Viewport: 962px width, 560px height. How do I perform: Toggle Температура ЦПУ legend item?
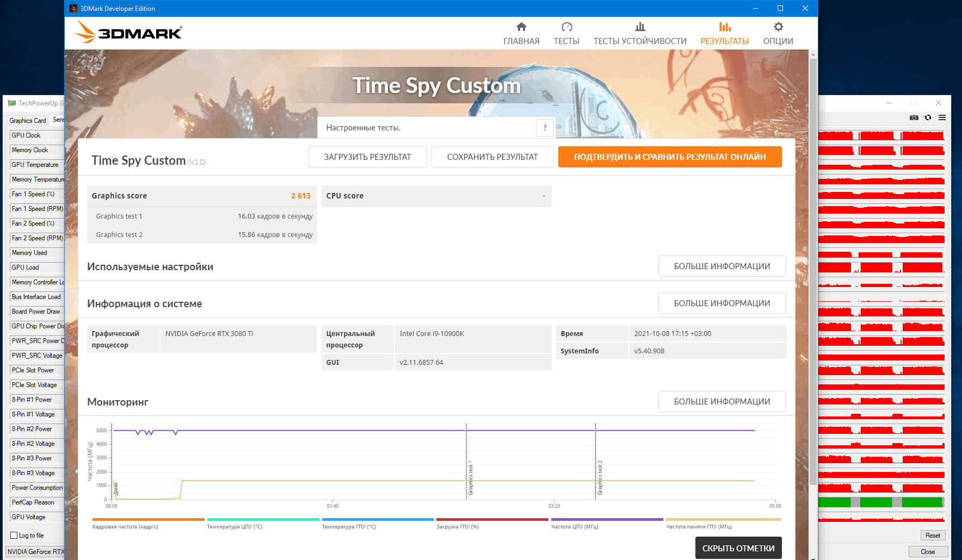tap(263, 524)
